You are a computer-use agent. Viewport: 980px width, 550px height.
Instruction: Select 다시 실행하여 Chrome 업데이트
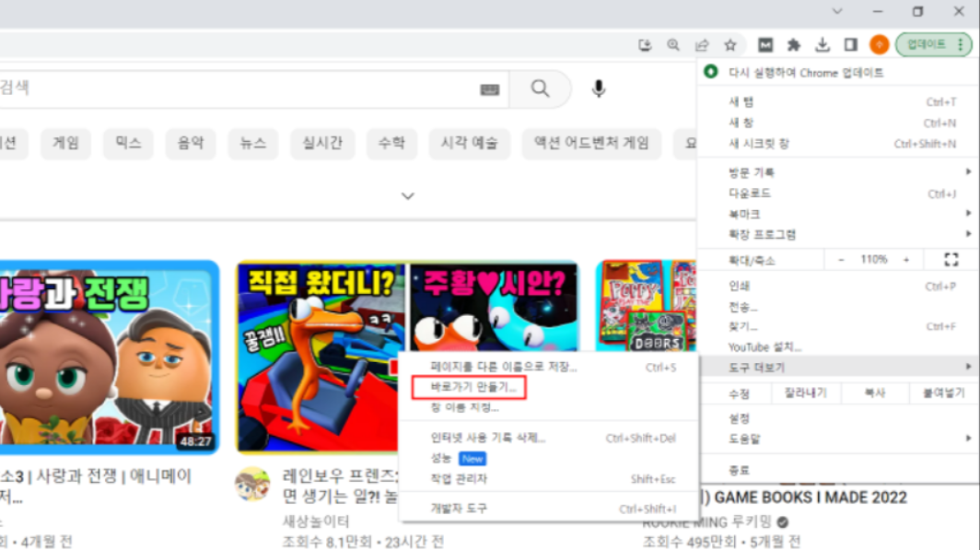coord(837,73)
